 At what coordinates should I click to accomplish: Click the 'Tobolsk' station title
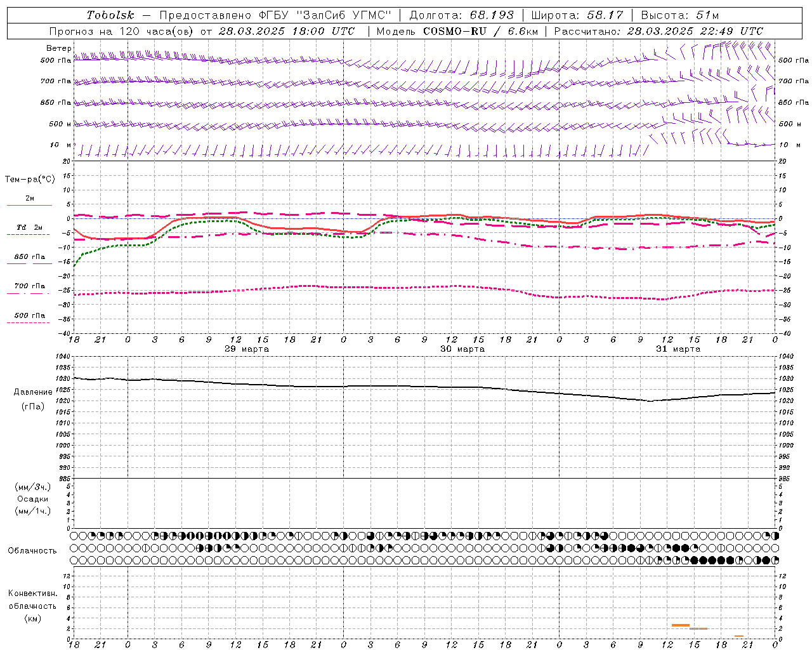point(110,15)
